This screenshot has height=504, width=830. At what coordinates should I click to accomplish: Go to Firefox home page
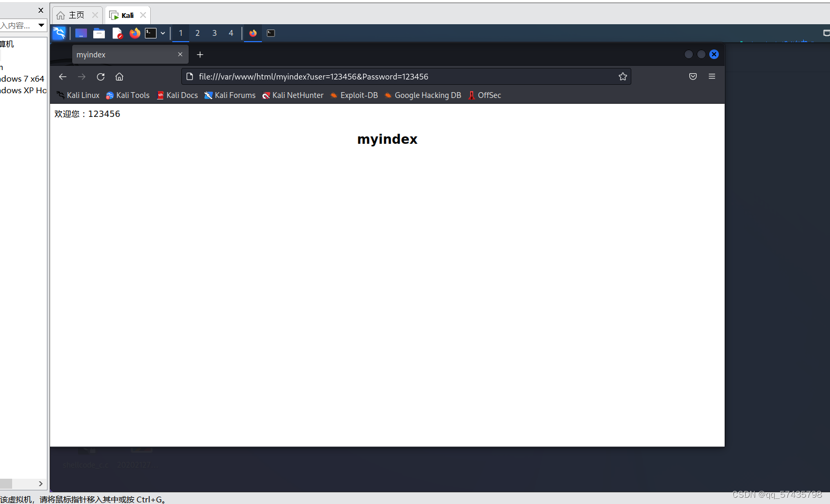click(x=120, y=76)
